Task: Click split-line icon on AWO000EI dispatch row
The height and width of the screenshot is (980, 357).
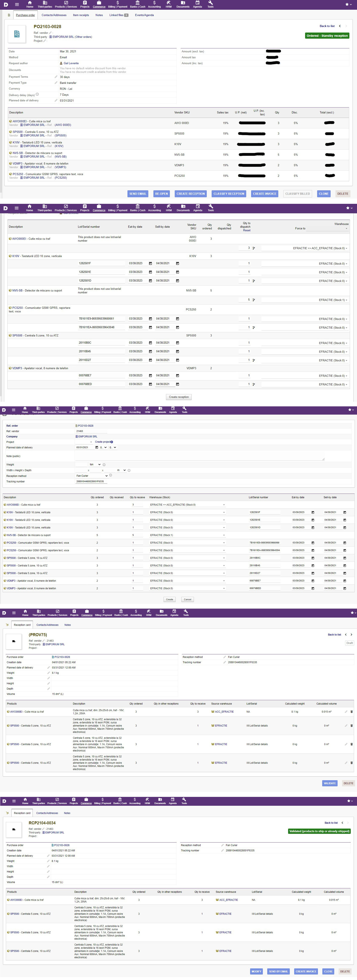Action: [254, 248]
